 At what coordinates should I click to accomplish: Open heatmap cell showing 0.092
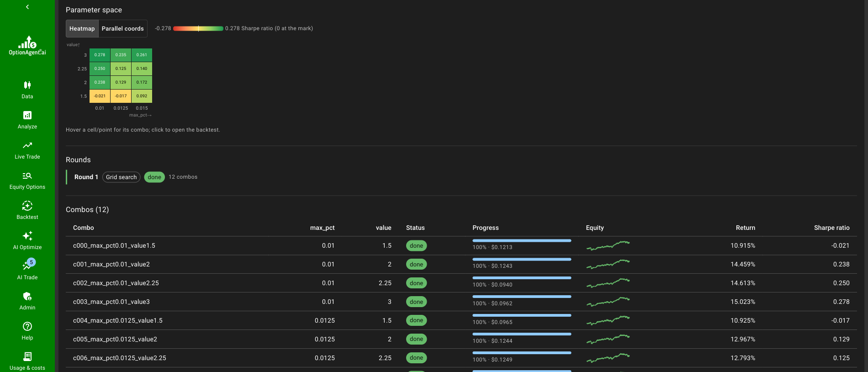[x=142, y=96]
